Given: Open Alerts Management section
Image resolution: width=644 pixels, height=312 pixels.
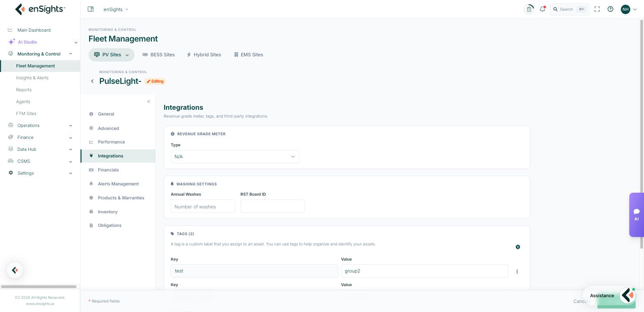Looking at the screenshot, I should 118,184.
